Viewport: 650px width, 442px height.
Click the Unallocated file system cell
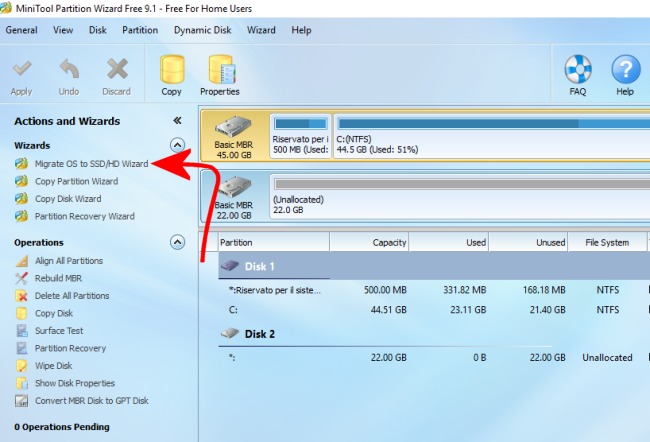(607, 357)
